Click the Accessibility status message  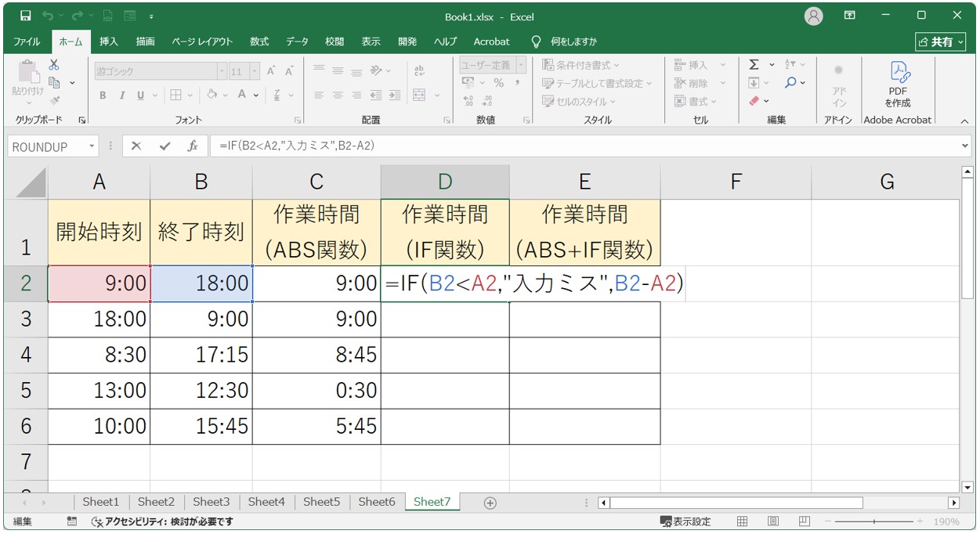162,521
